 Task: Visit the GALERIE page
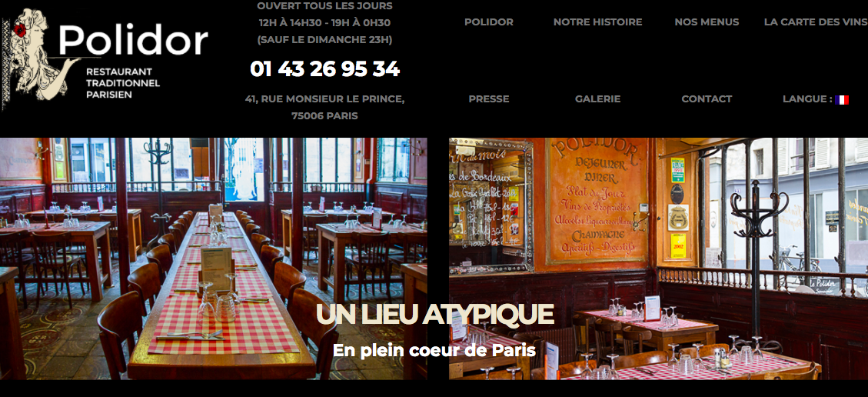(597, 99)
